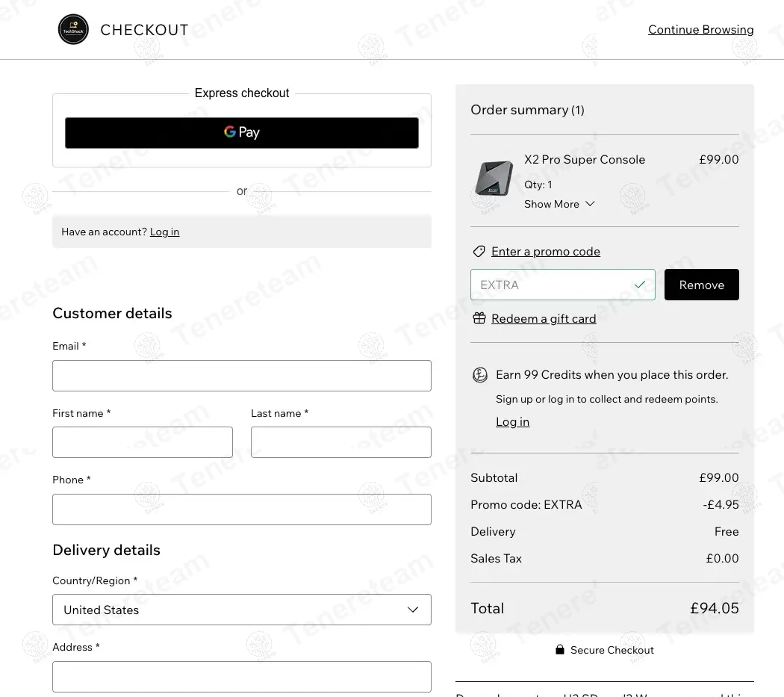
Task: Pay with the Google Pay button
Action: click(x=242, y=133)
